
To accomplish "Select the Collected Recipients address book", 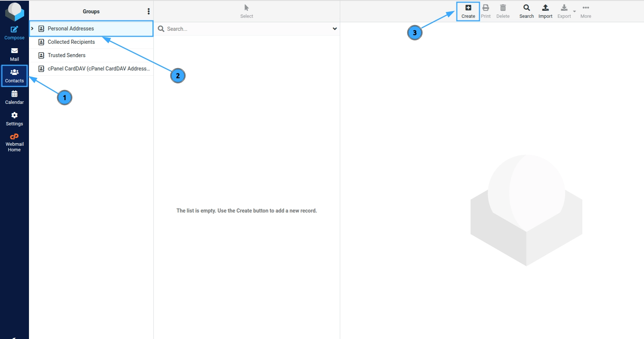I will coord(91,42).
